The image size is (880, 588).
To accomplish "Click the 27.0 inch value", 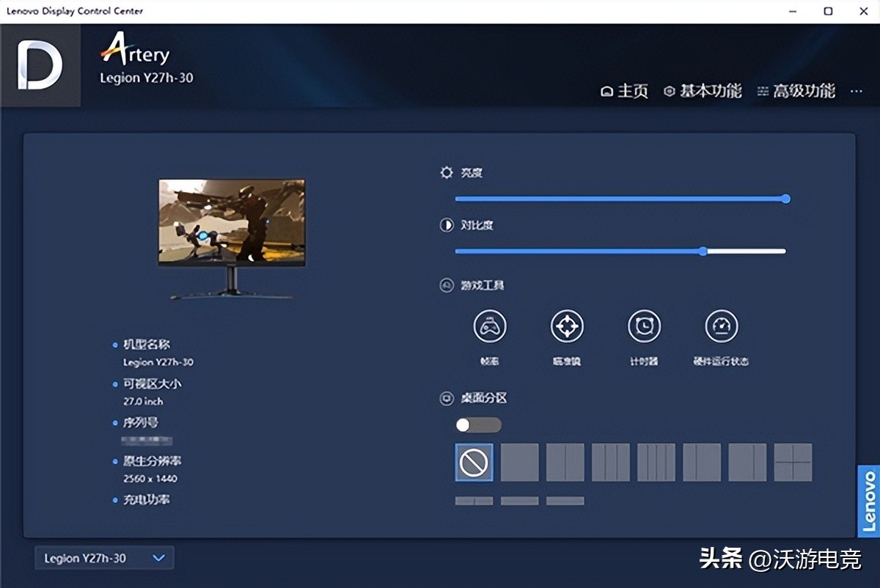I will [143, 401].
